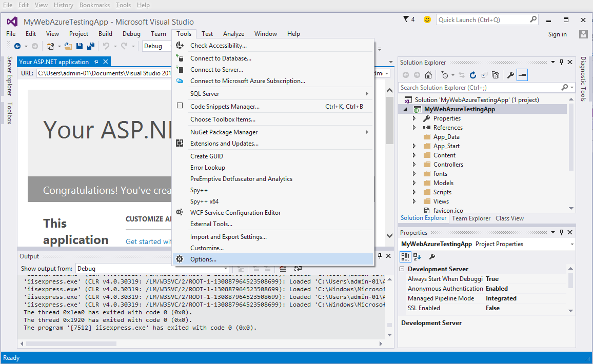Open the NuGet Package Manager submenu
The image size is (593, 364).
tap(273, 132)
